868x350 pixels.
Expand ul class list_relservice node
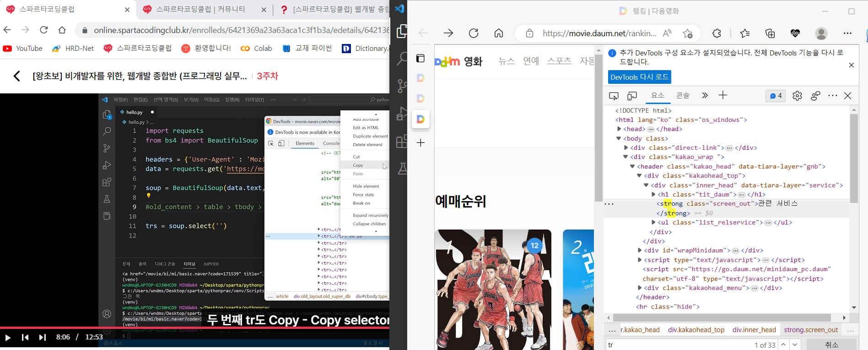(653, 222)
